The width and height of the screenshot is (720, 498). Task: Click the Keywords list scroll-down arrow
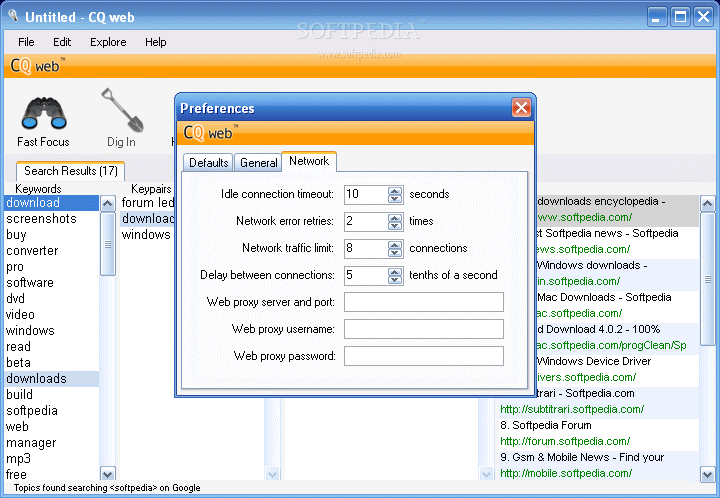coord(108,474)
